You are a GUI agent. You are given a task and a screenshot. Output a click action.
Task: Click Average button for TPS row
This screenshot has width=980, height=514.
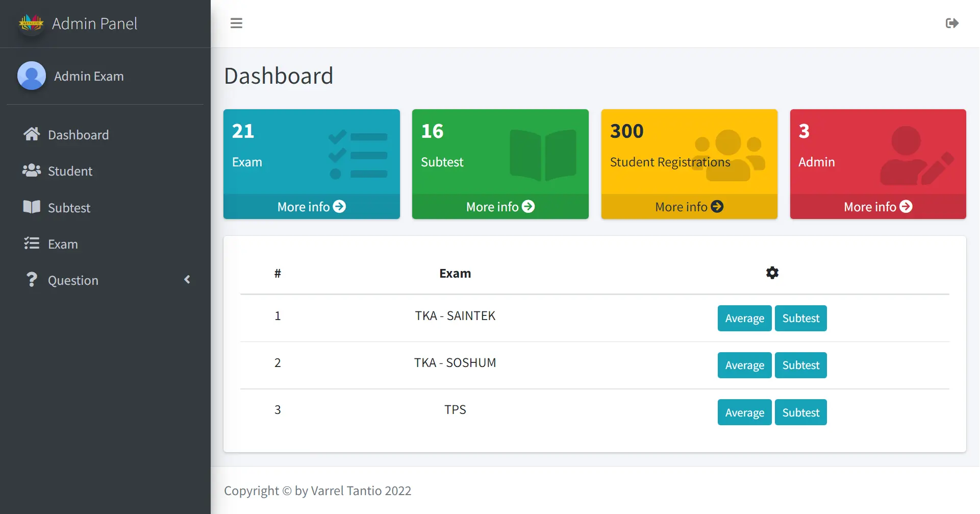[x=744, y=412]
